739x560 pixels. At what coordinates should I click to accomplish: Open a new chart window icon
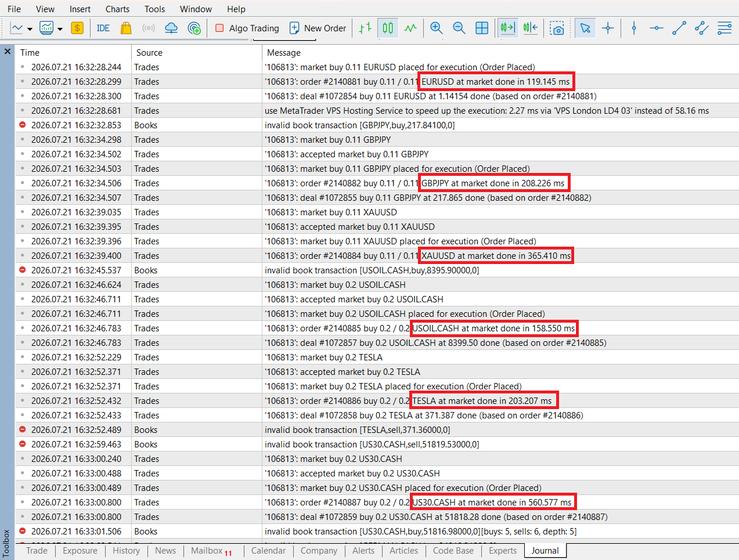coord(17,28)
